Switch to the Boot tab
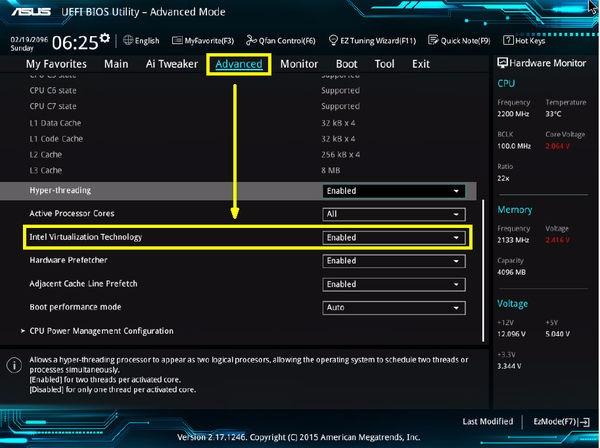The image size is (600, 448). (346, 64)
